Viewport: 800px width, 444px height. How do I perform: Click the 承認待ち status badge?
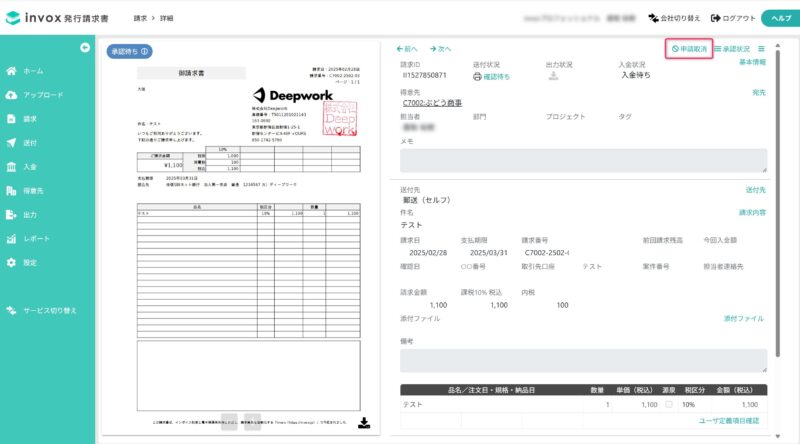pyautogui.click(x=129, y=52)
